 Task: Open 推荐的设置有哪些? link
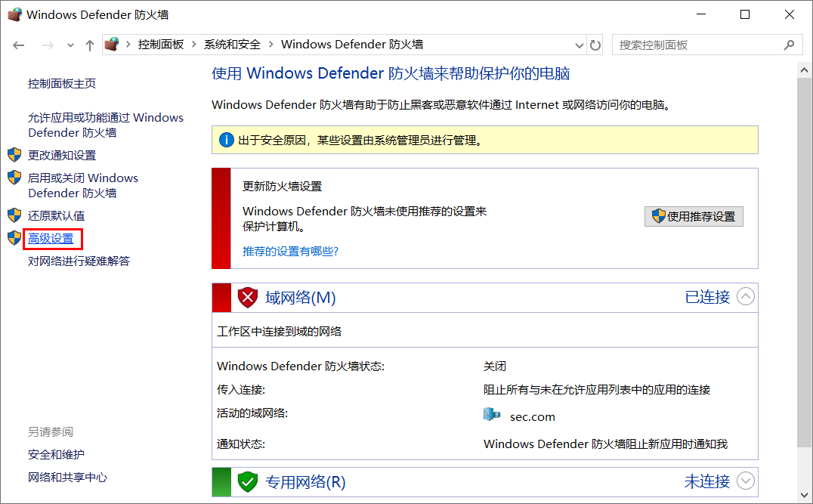tap(290, 252)
